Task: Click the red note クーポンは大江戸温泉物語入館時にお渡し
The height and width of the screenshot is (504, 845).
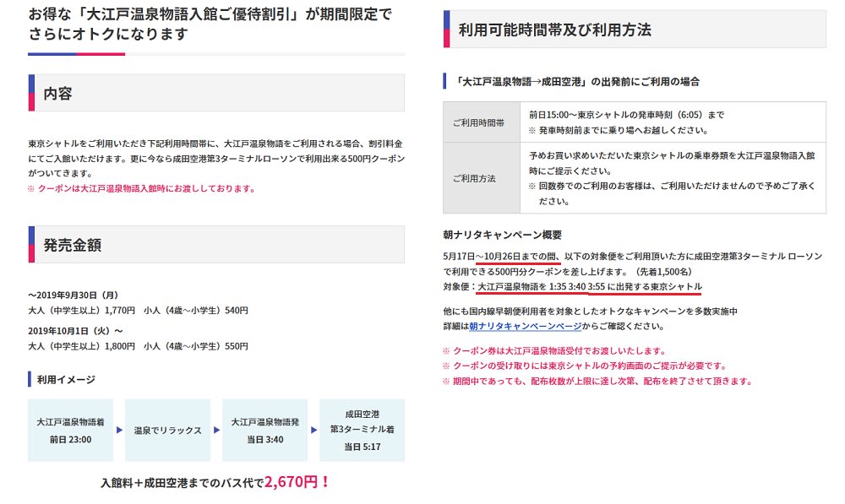Action: coord(142,188)
